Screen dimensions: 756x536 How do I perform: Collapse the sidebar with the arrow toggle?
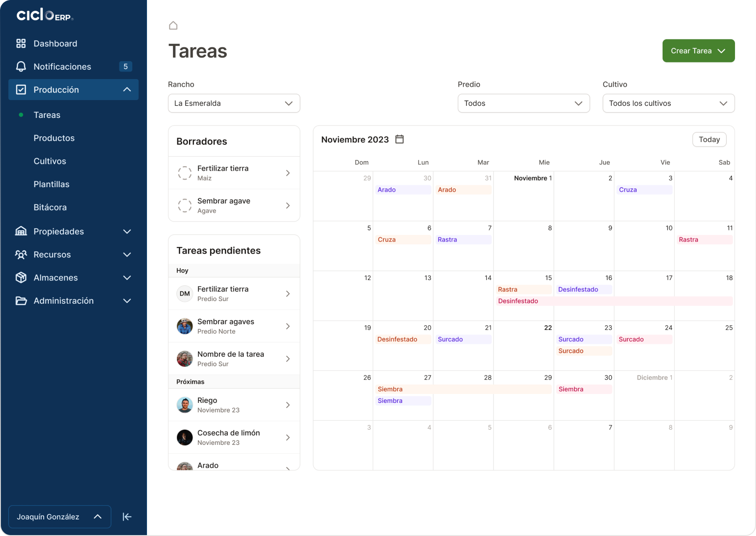pos(127,517)
